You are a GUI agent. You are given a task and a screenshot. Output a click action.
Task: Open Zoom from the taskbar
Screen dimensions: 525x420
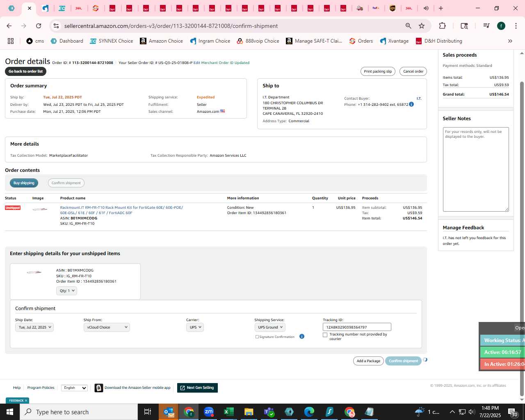209,412
